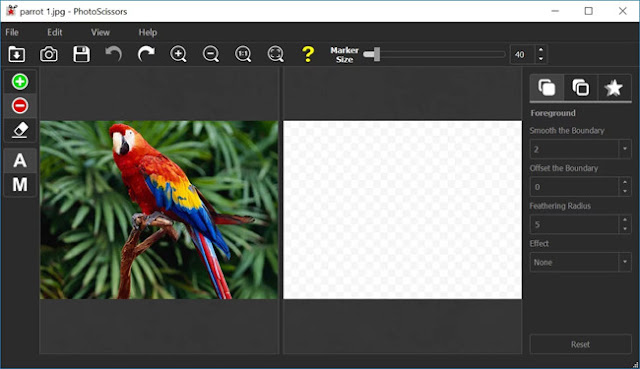This screenshot has width=640, height=369.
Task: Click the camera screenshot icon
Action: pyautogui.click(x=49, y=54)
